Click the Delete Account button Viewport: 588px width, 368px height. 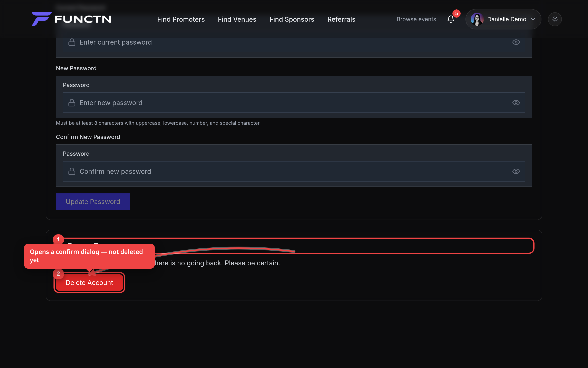89,283
